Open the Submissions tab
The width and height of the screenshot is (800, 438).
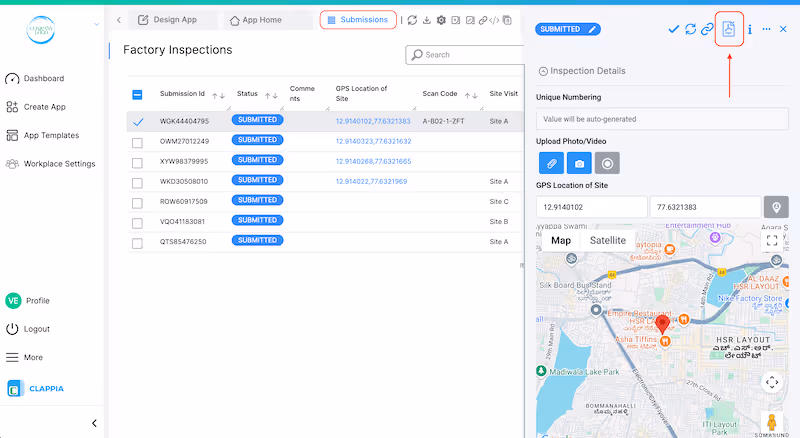tap(358, 19)
